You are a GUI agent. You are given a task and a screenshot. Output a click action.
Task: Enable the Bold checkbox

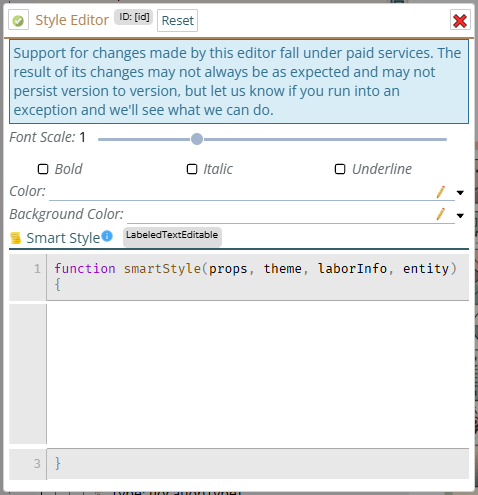click(43, 169)
